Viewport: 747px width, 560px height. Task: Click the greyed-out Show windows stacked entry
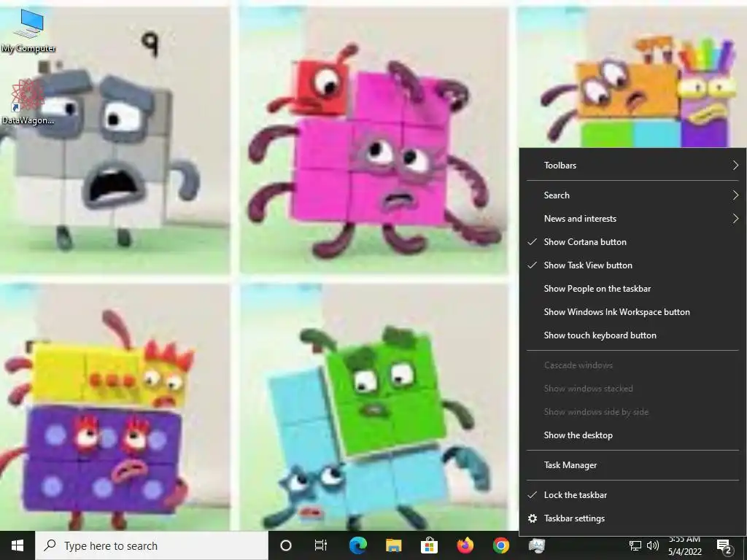click(x=632, y=389)
